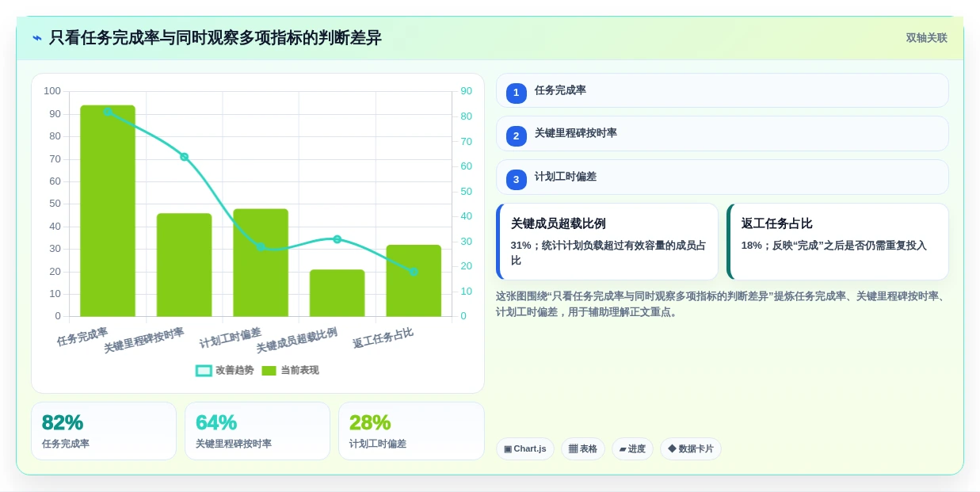Image resolution: width=980 pixels, height=492 pixels.
Task: Click the 18% description in 返工任务占比 card
Action: tap(833, 246)
